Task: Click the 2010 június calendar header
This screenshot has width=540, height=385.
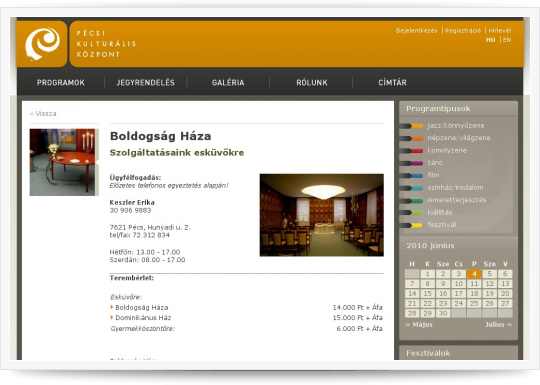Action: 458,246
